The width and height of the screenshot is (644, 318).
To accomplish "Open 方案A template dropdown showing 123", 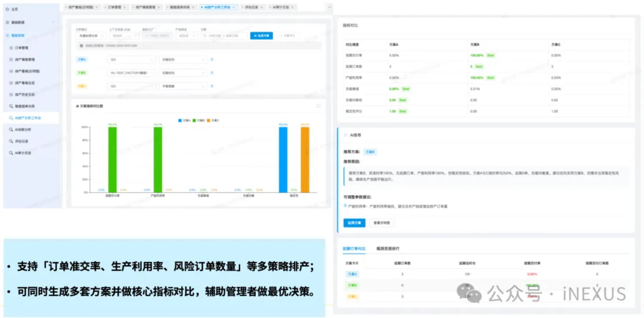I will (x=131, y=59).
